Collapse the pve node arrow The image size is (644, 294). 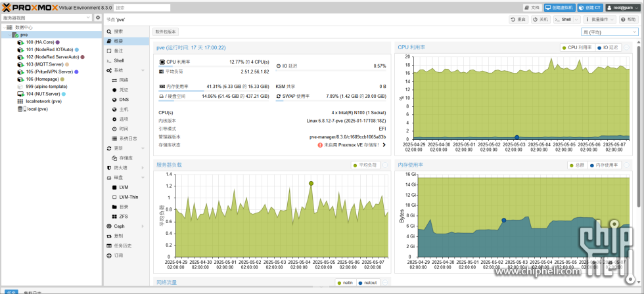pyautogui.click(x=11, y=35)
